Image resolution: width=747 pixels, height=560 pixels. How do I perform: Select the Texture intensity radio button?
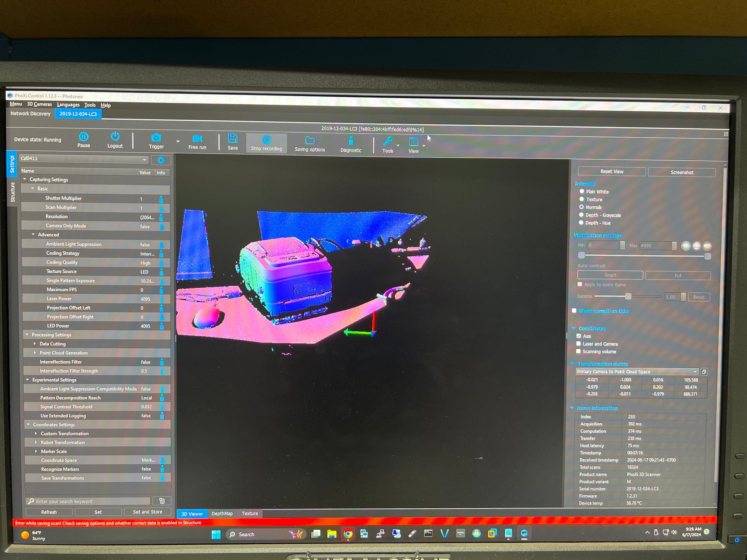point(582,199)
